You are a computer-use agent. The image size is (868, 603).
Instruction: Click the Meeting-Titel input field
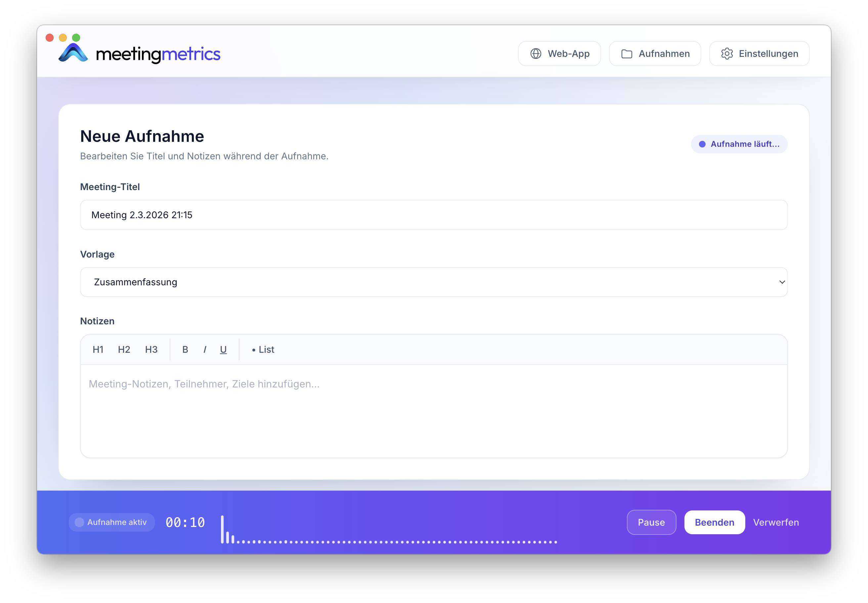434,215
